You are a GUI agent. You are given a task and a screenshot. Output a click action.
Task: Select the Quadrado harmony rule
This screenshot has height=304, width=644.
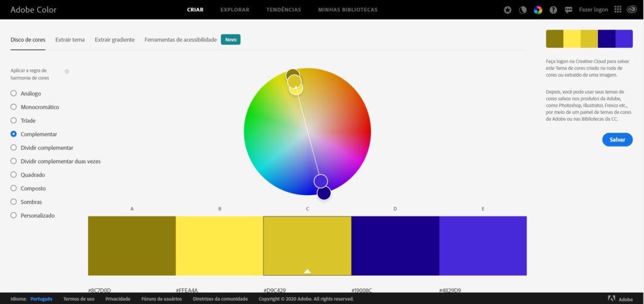click(x=28, y=175)
